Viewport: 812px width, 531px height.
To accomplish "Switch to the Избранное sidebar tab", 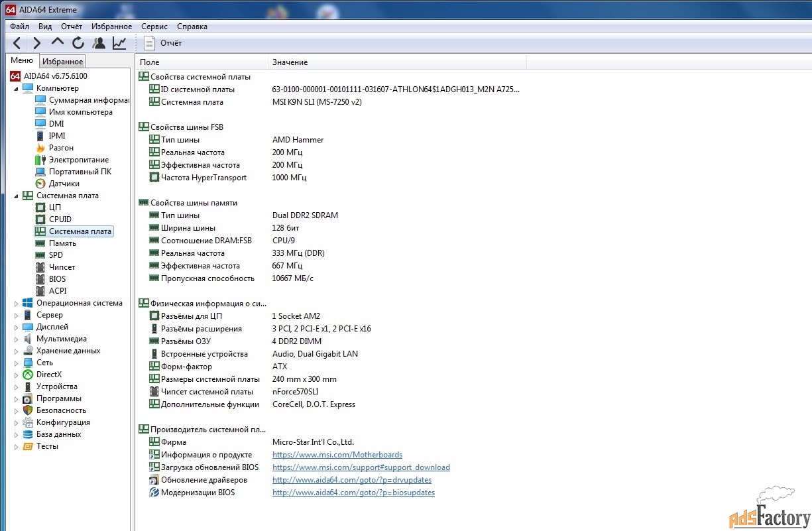I will click(62, 62).
